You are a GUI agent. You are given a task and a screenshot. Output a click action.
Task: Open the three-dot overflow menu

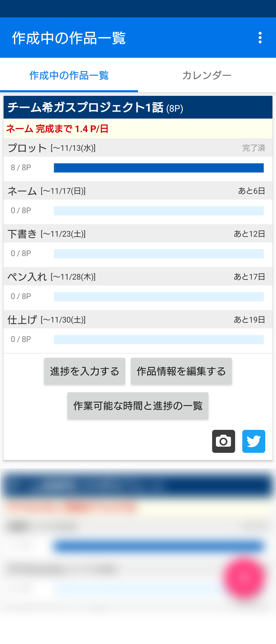coord(260,38)
